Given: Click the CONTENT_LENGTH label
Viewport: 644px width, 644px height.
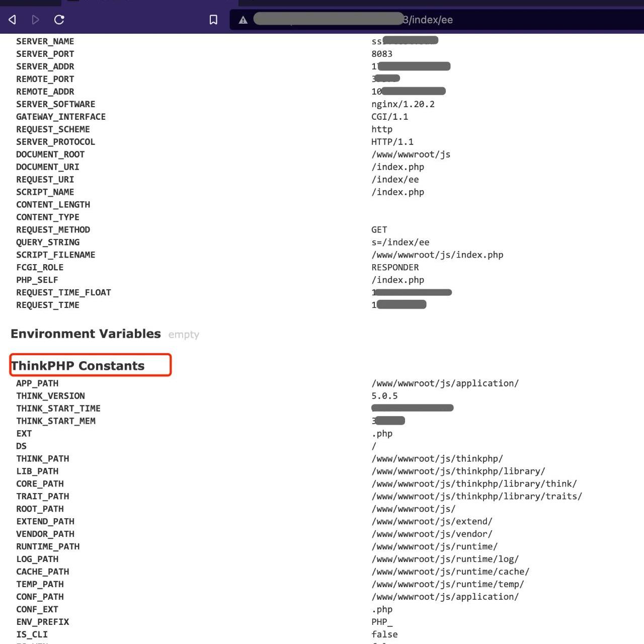Looking at the screenshot, I should pos(53,205).
